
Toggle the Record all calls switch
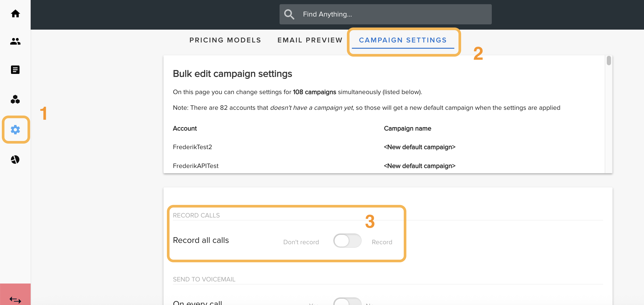(x=347, y=241)
